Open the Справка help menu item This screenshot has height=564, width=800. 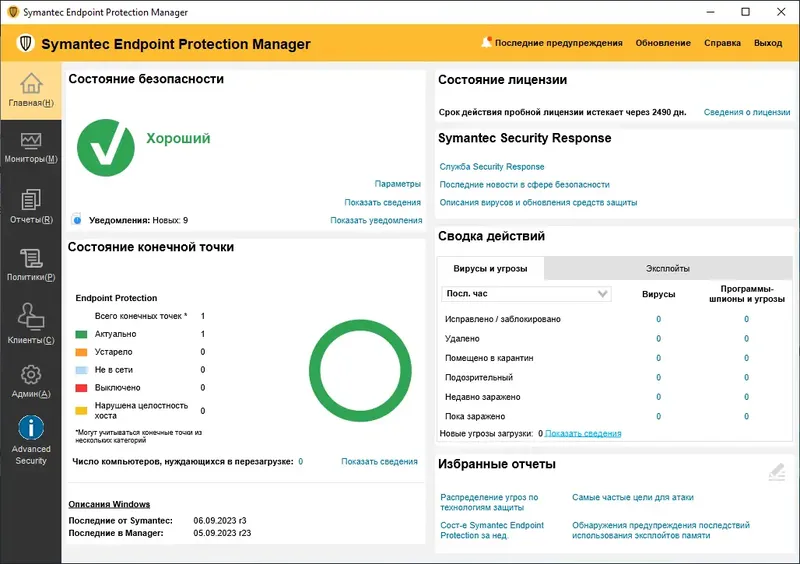click(x=722, y=43)
